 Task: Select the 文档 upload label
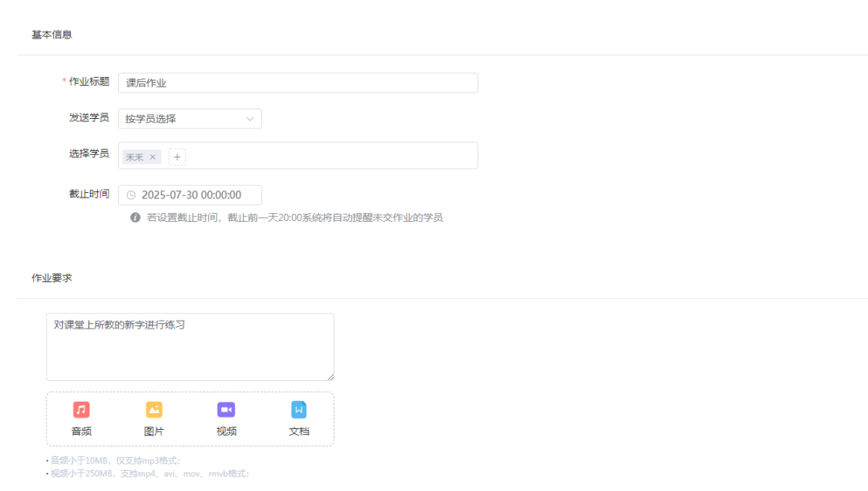(x=299, y=432)
